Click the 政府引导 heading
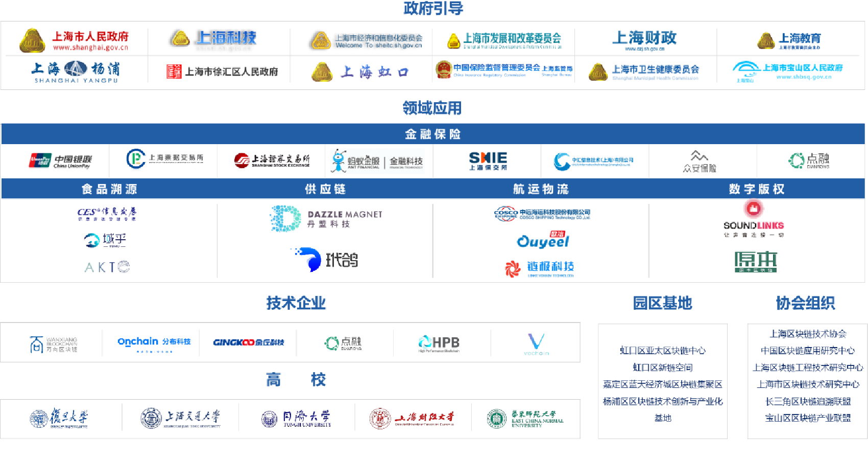The image size is (868, 460). pos(433,8)
